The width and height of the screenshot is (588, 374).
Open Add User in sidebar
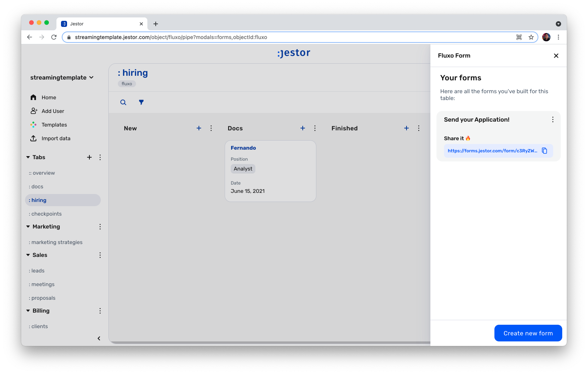coord(47,111)
